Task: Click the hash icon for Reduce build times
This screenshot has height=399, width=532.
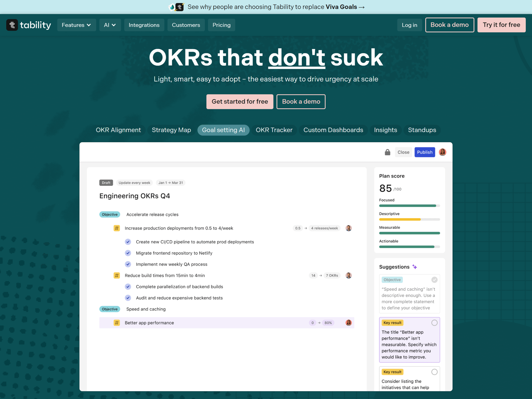Action: pyautogui.click(x=117, y=275)
